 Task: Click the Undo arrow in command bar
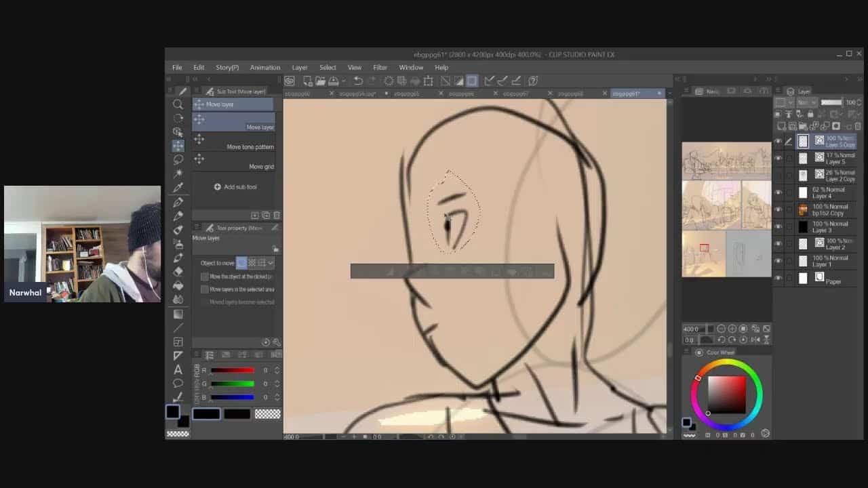(357, 81)
